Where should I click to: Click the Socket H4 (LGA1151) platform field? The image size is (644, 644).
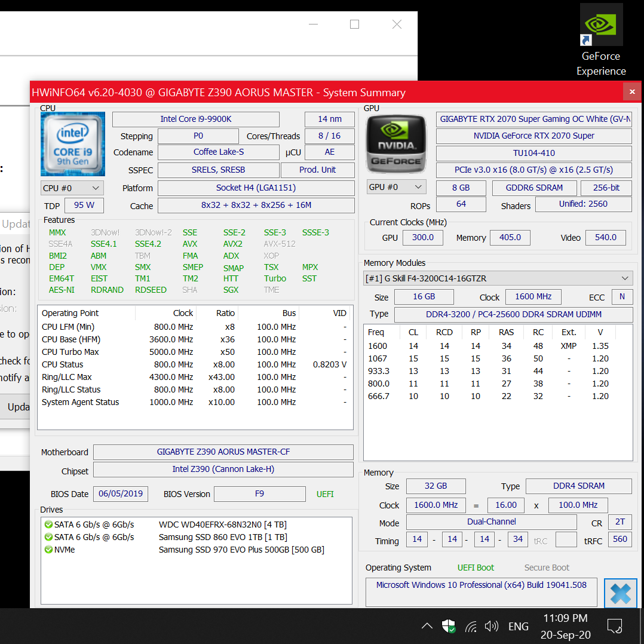256,188
